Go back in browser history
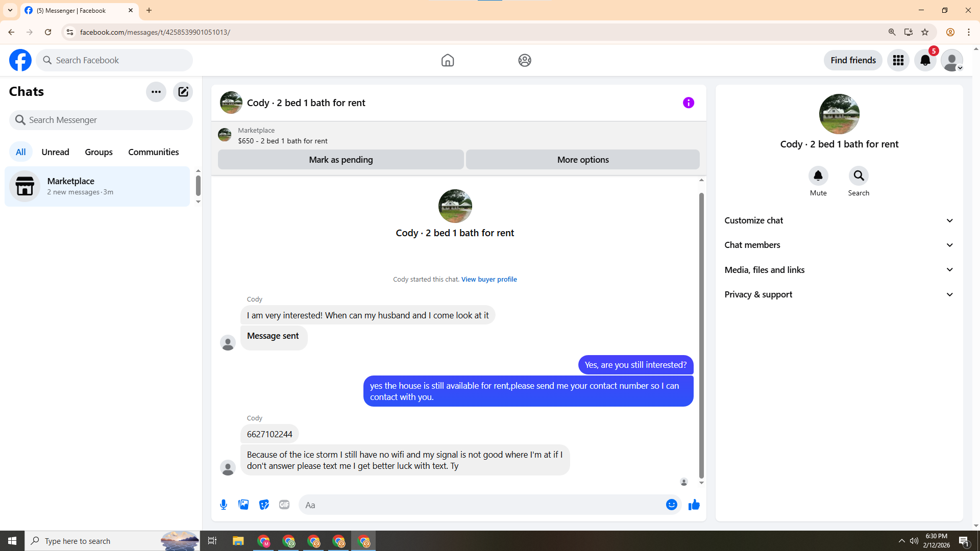 click(x=11, y=32)
